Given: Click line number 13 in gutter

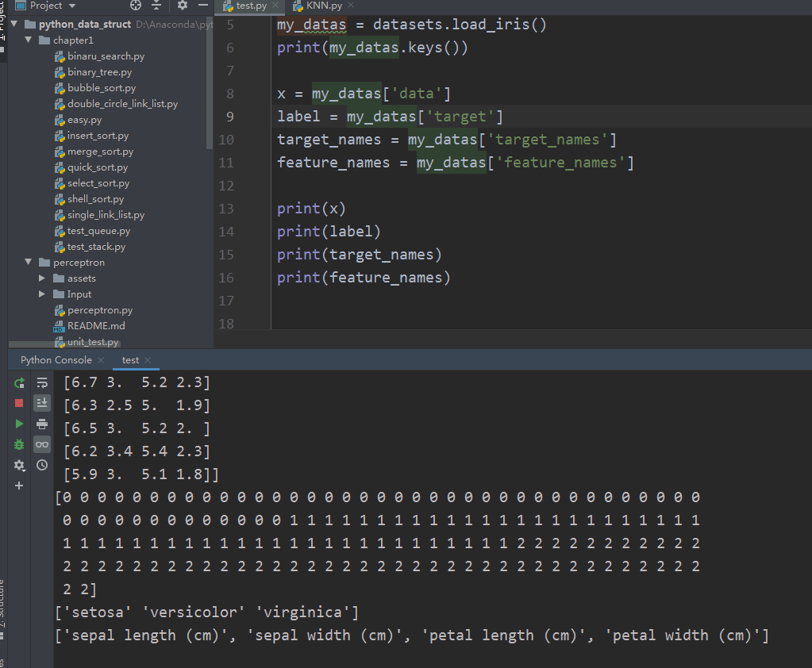Looking at the screenshot, I should pyautogui.click(x=226, y=209).
